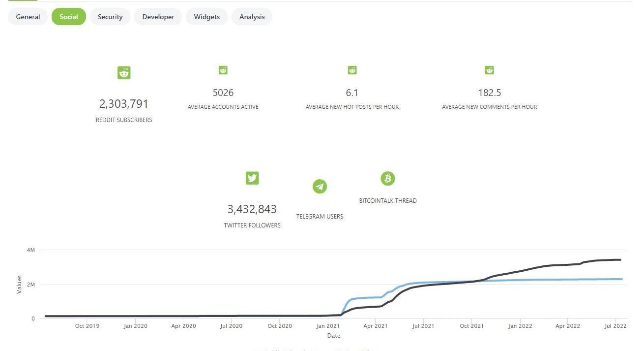Click the 3,432,843 Twitter followers count

(x=252, y=209)
